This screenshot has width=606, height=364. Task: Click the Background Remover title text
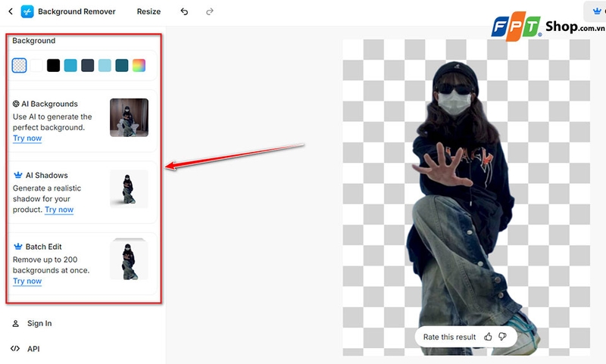77,11
